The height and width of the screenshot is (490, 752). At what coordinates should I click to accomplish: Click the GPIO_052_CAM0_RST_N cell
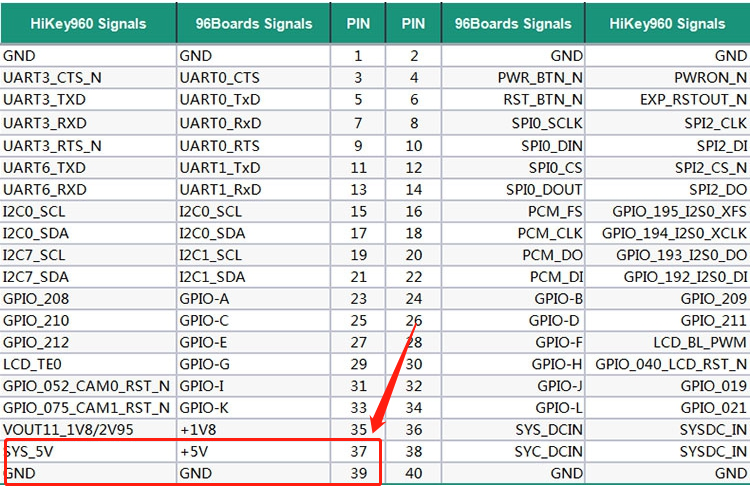[88, 385]
